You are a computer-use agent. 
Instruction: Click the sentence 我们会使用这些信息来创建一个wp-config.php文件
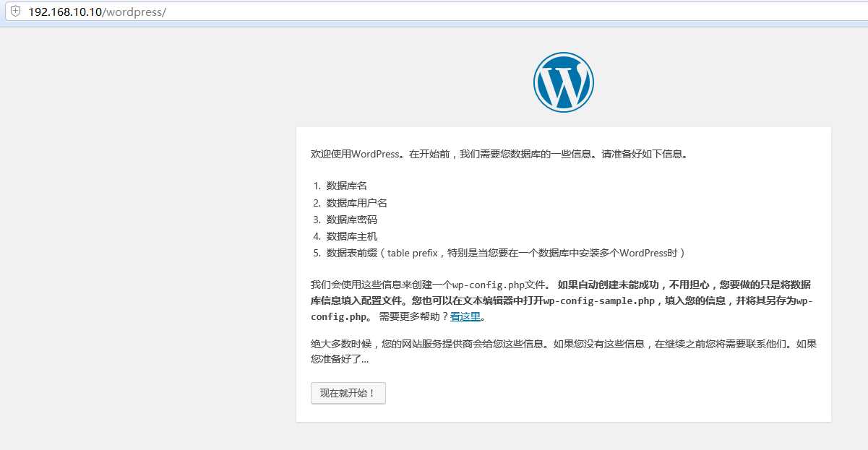click(x=431, y=284)
